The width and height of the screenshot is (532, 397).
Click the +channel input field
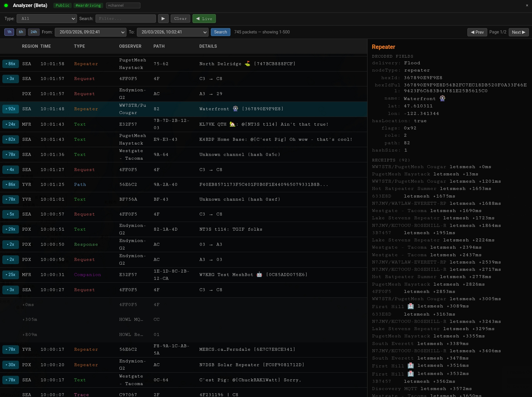point(123,6)
